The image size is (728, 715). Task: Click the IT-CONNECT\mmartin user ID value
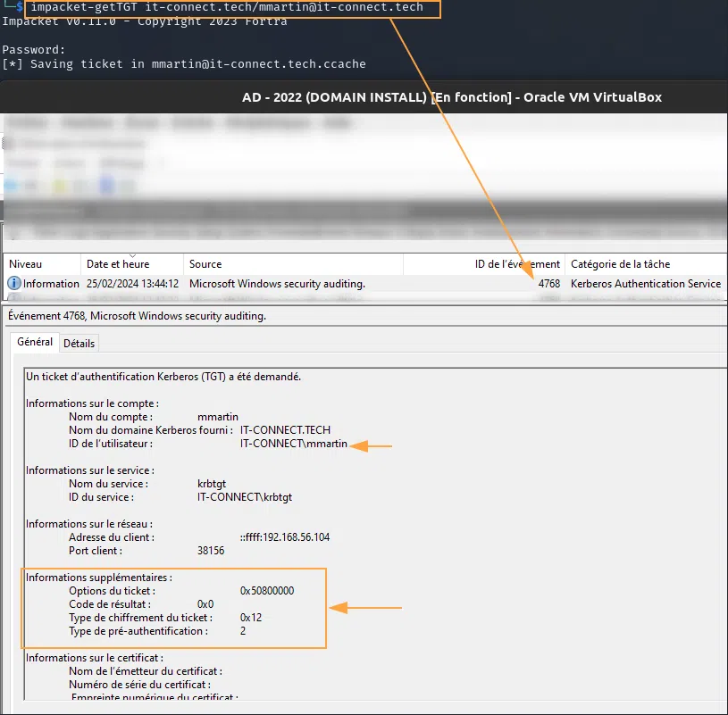[x=293, y=445]
